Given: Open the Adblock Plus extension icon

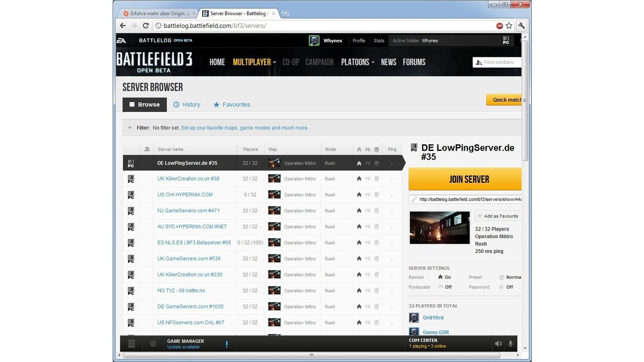Looking at the screenshot, I should click(500, 26).
